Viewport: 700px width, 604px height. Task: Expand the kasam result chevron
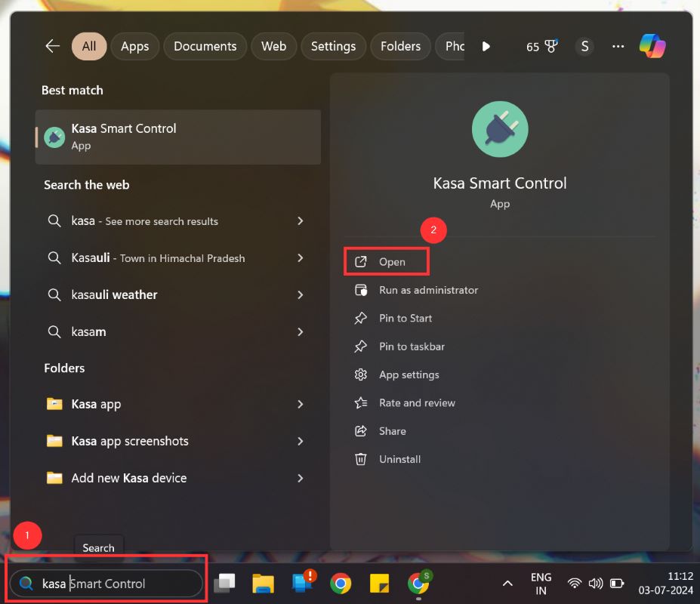(x=301, y=331)
